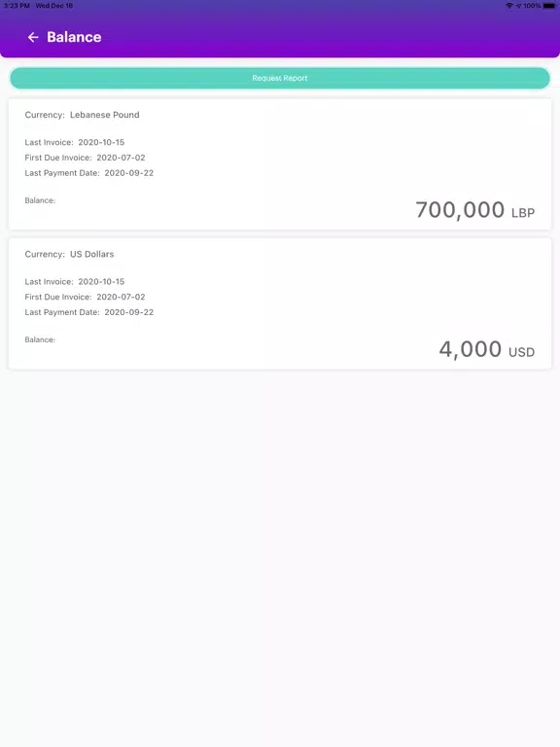Click the 700,000 LBP balance amount
Screen dimensions: 560x747
pyautogui.click(x=474, y=210)
